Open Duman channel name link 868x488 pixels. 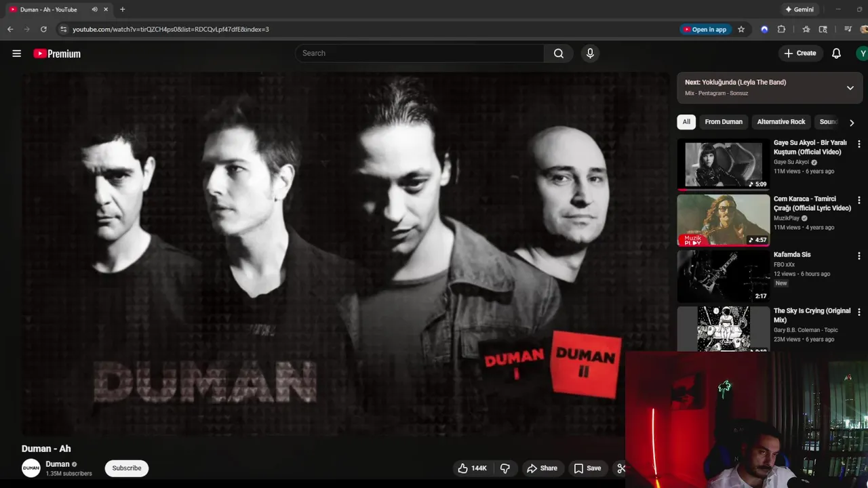(58, 464)
